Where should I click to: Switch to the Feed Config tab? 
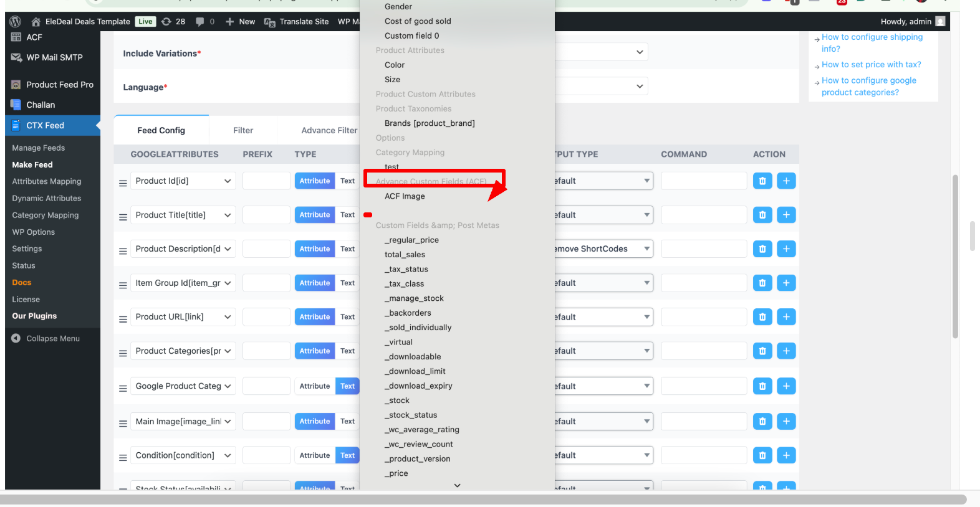161,130
